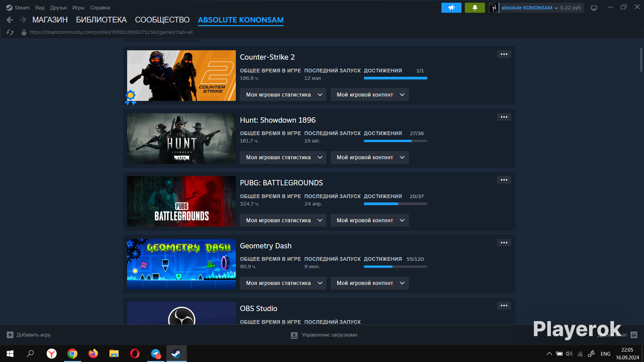This screenshot has width=644, height=362.
Task: Open the Hunt: Showdown 1896 title link
Action: [x=278, y=120]
